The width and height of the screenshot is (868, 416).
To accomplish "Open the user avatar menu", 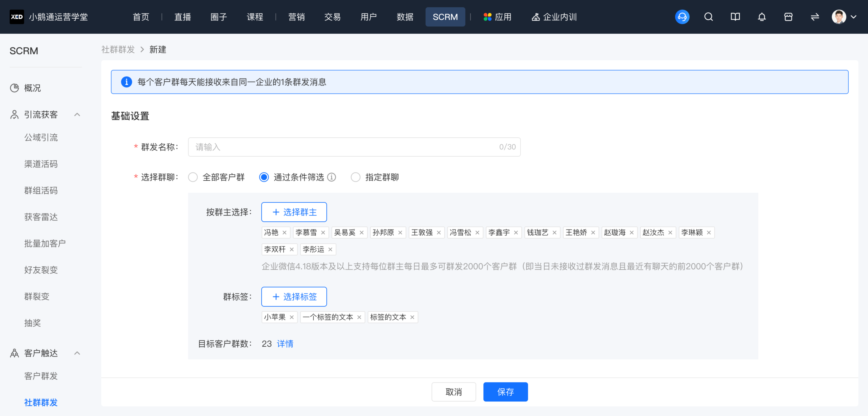I will pos(844,17).
